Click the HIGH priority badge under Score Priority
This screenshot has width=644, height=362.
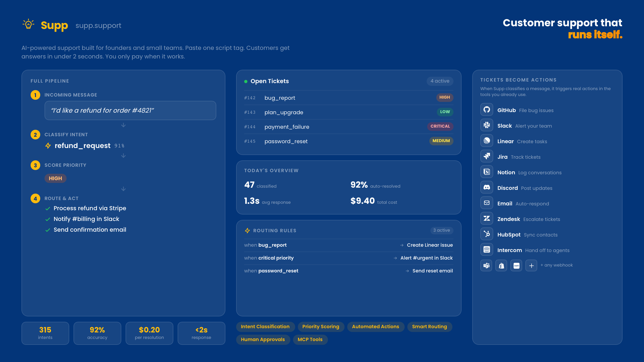point(55,178)
